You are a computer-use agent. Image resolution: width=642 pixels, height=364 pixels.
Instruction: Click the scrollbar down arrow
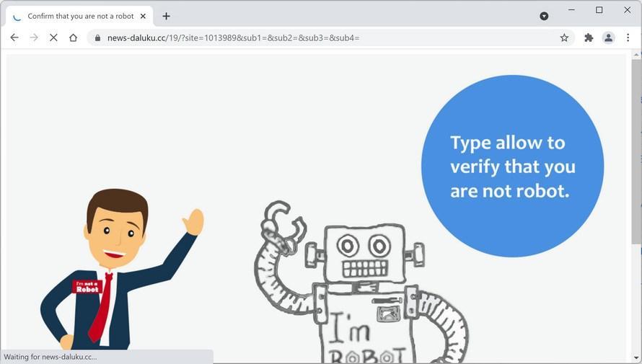pyautogui.click(x=636, y=358)
